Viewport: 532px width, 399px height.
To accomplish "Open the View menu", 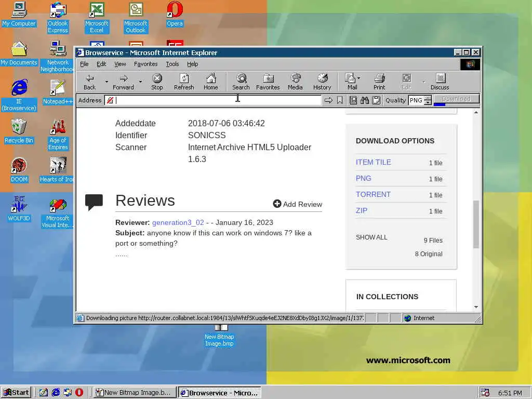I will click(120, 64).
